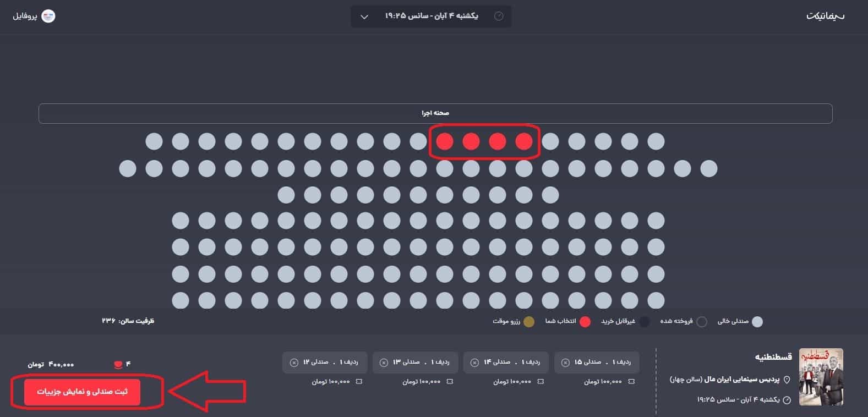Remove seat 12 from selection

point(293,363)
